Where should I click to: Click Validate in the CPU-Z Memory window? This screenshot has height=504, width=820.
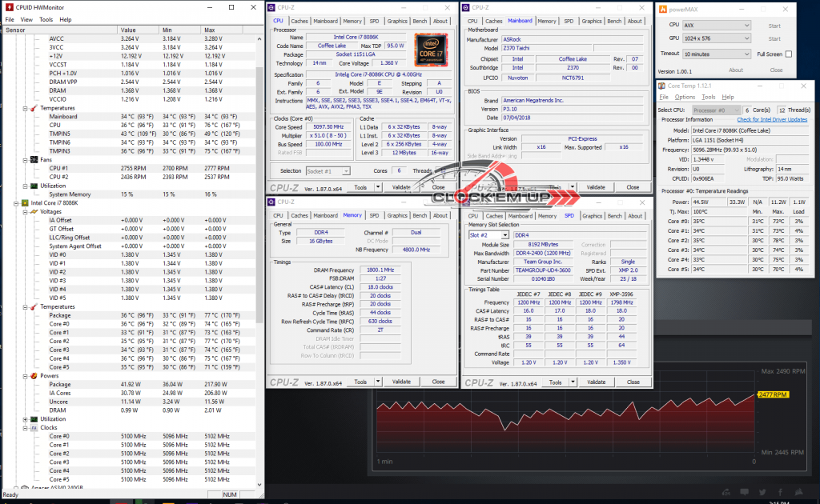(x=401, y=382)
